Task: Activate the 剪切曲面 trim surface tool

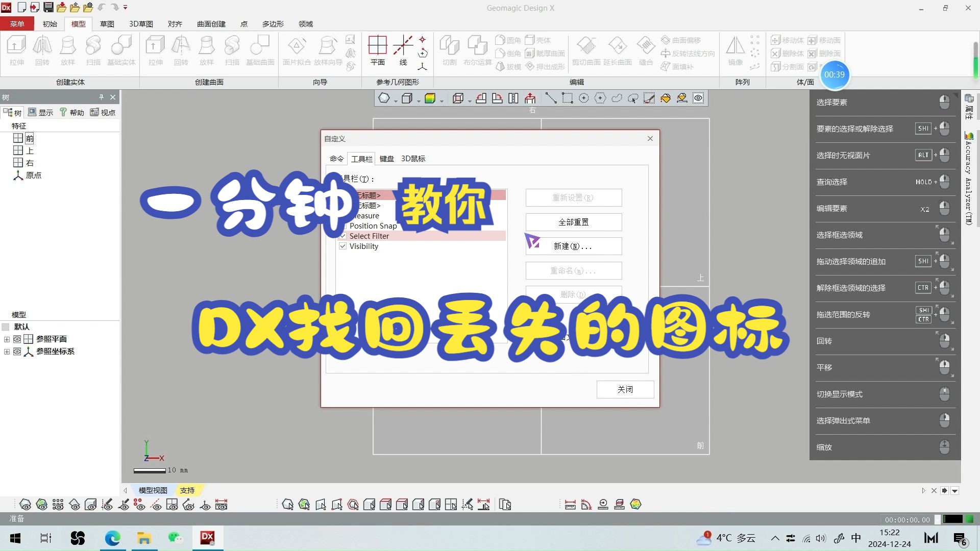Action: [x=586, y=51]
